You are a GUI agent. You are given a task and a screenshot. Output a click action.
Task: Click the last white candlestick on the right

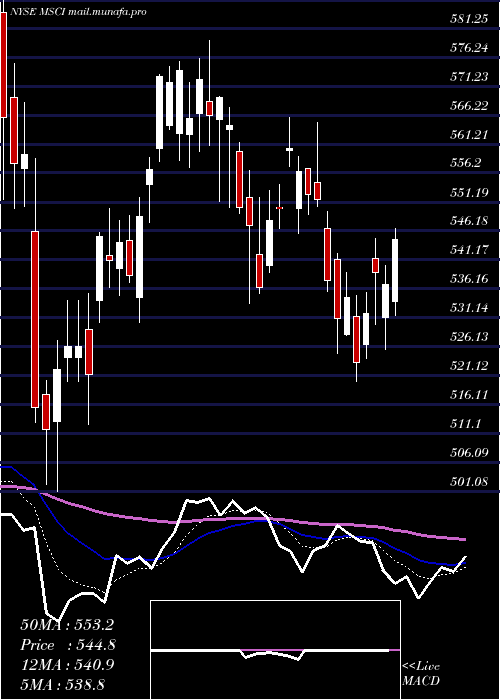(x=395, y=271)
